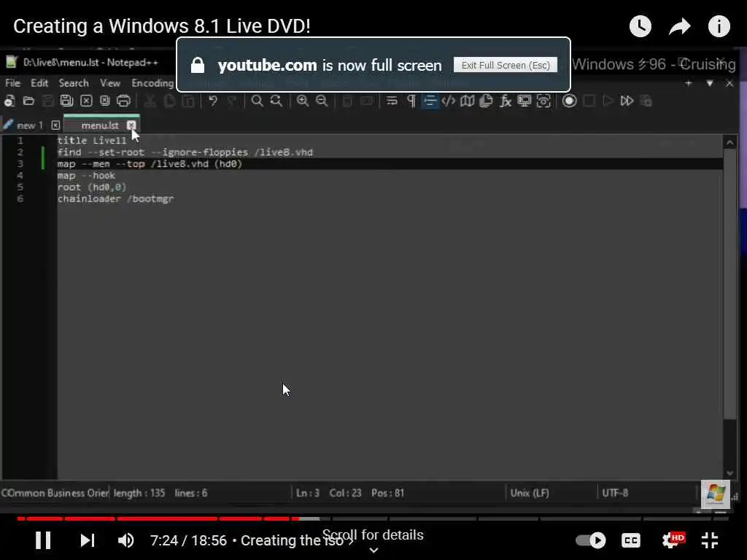
Task: Pause the YouTube video
Action: point(43,540)
